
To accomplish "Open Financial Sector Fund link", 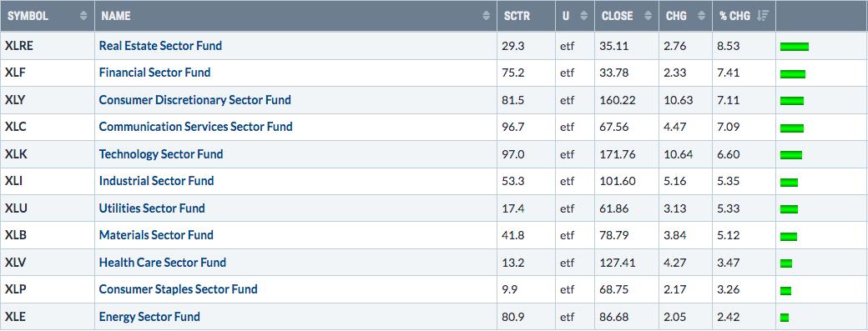I will point(154,73).
